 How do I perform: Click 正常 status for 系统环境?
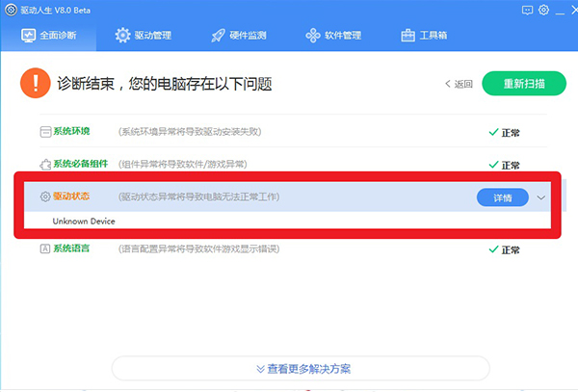click(x=504, y=133)
